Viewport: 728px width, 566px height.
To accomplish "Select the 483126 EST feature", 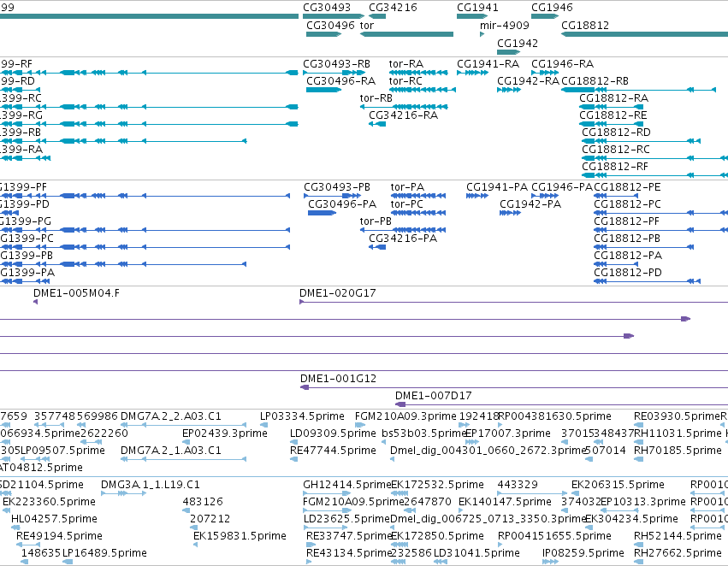I will click(186, 510).
